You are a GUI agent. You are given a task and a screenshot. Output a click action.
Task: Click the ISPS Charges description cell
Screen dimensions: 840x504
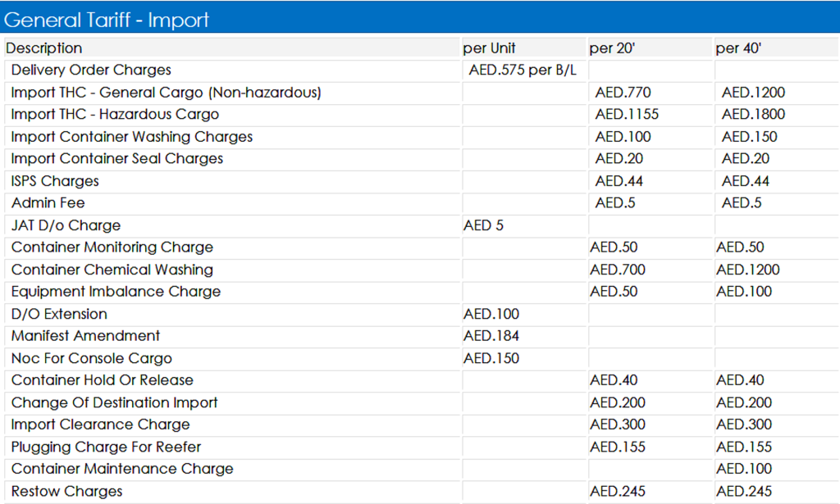[x=55, y=181]
